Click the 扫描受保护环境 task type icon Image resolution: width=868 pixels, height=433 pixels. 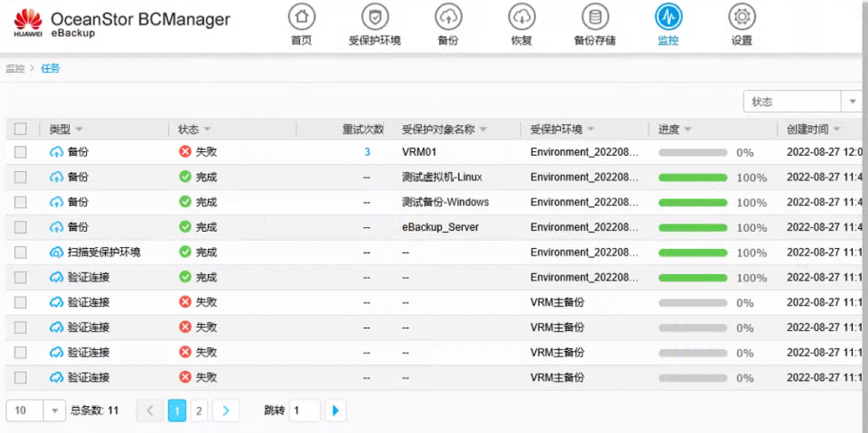click(x=57, y=252)
